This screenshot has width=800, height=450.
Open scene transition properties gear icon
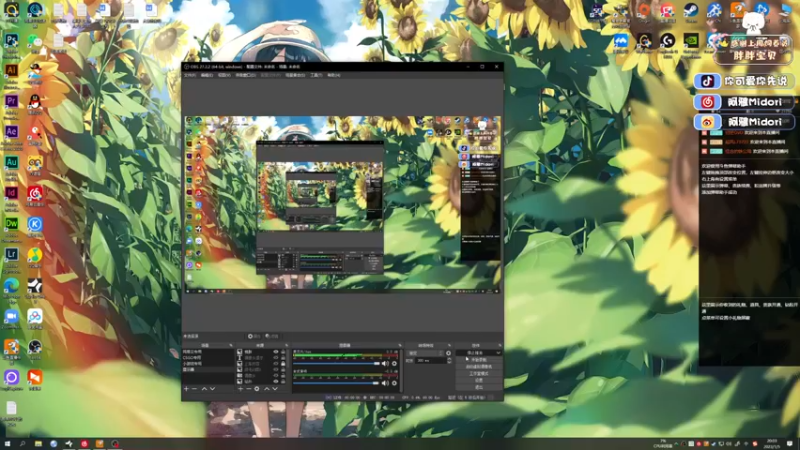pyautogui.click(x=448, y=353)
